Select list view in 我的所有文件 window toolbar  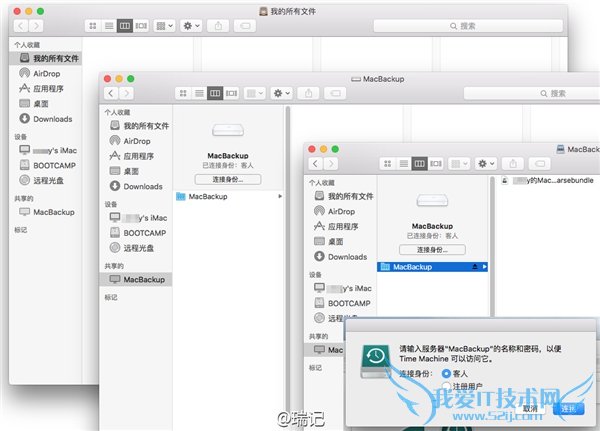click(109, 26)
